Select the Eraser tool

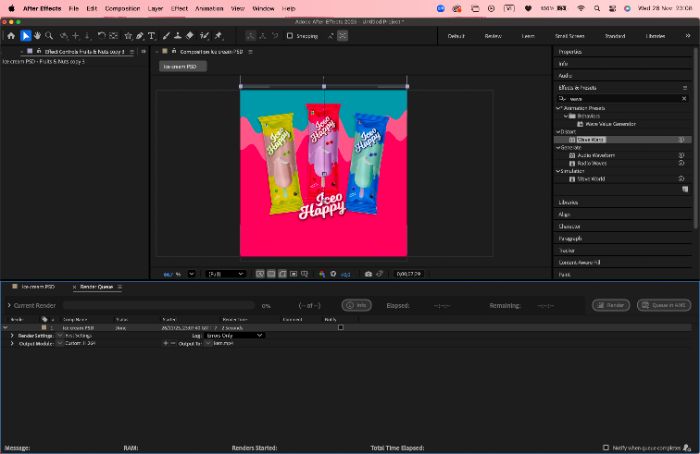(x=190, y=36)
